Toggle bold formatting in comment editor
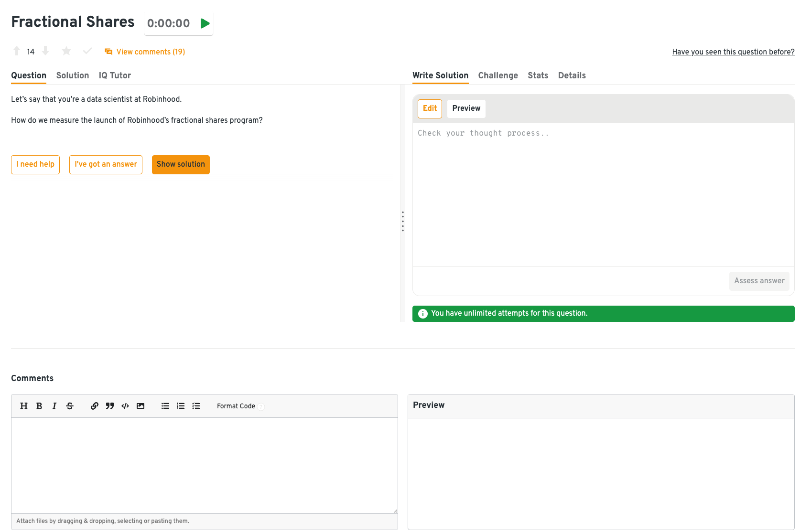This screenshot has width=800, height=532. point(39,406)
